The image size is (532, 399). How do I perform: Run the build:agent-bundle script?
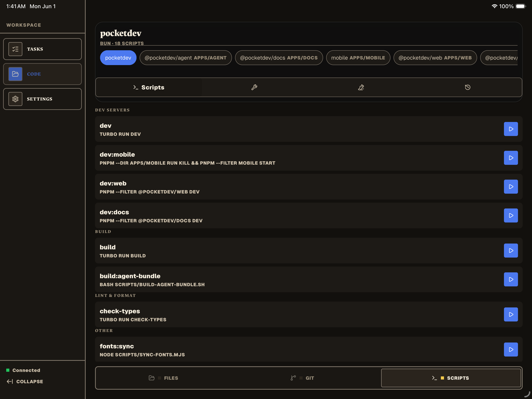(511, 279)
